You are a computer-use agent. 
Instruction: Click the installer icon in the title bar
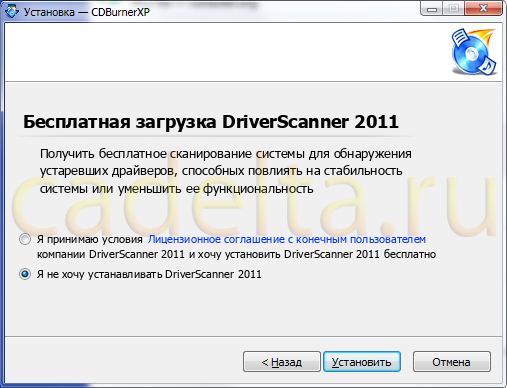pos(11,11)
